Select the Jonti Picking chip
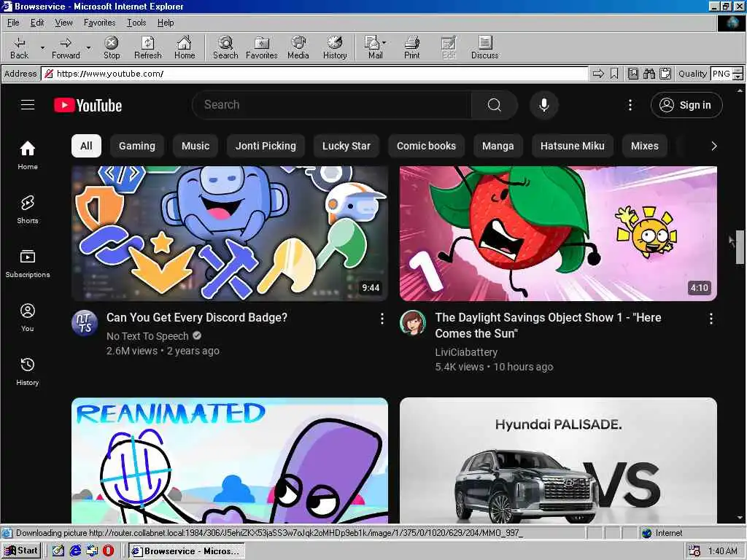The image size is (747, 560). click(266, 146)
